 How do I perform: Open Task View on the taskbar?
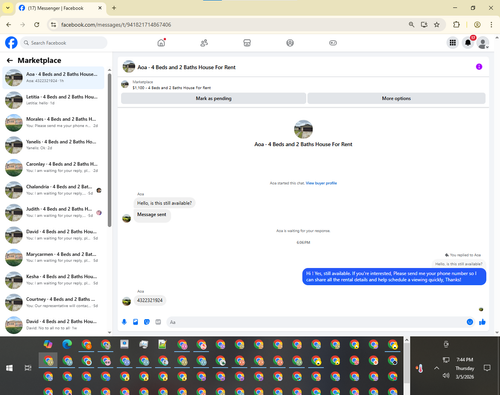pyautogui.click(x=28, y=368)
